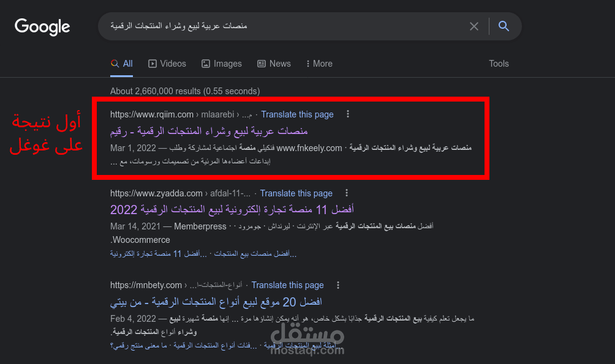This screenshot has height=364, width=615.
Task: Switch to the News tab
Action: coord(274,64)
